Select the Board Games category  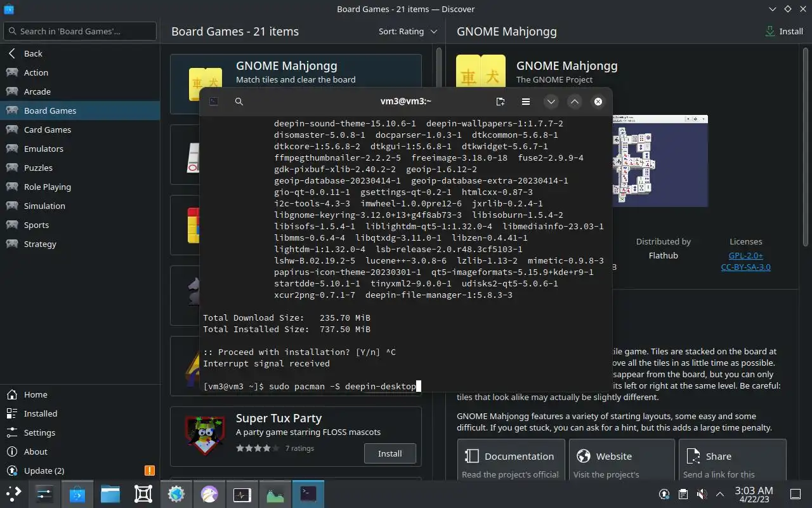tap(80, 110)
